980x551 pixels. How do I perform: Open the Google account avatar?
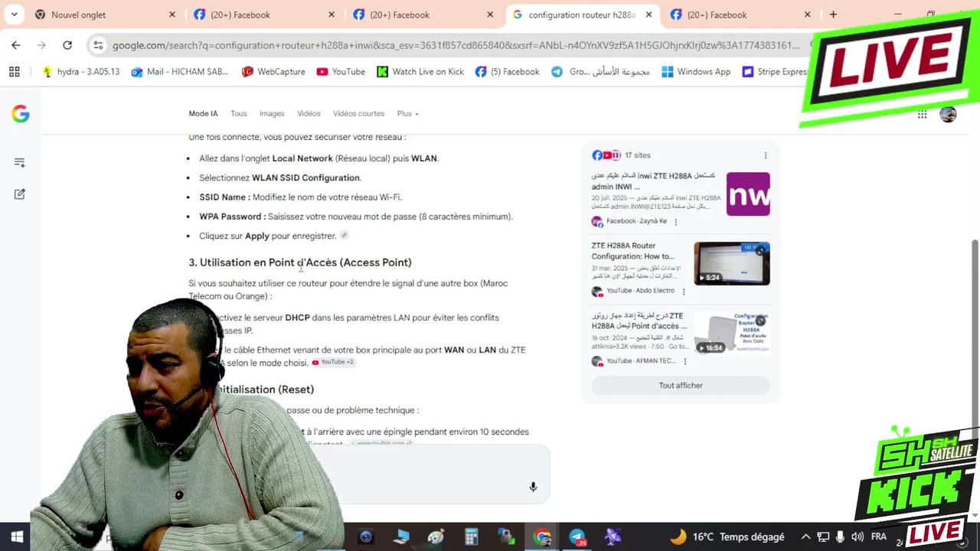tap(948, 114)
